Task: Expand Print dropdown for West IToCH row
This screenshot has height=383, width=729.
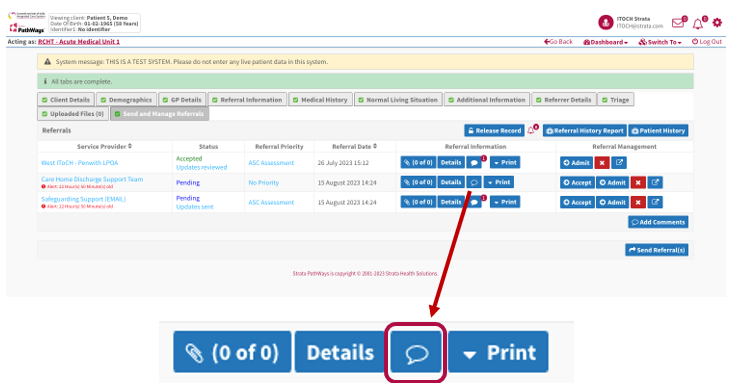Action: tap(505, 163)
